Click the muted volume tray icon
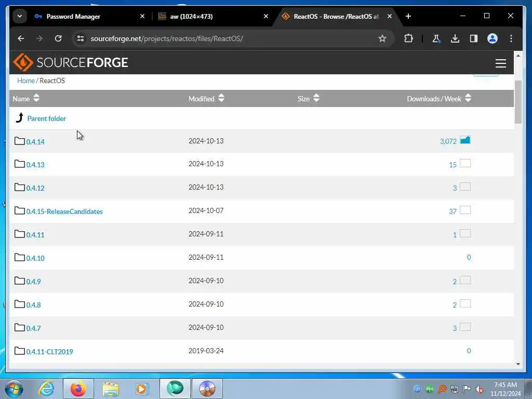 point(480,390)
